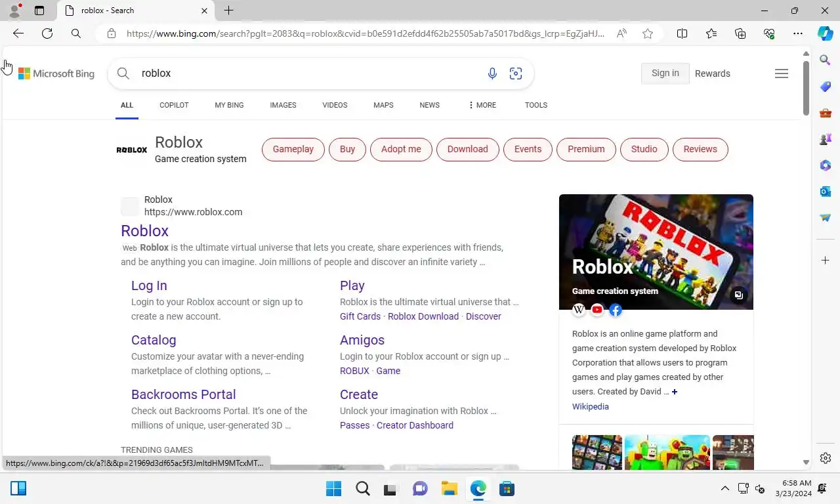Open site information lock icon
840x504 pixels.
[112, 33]
